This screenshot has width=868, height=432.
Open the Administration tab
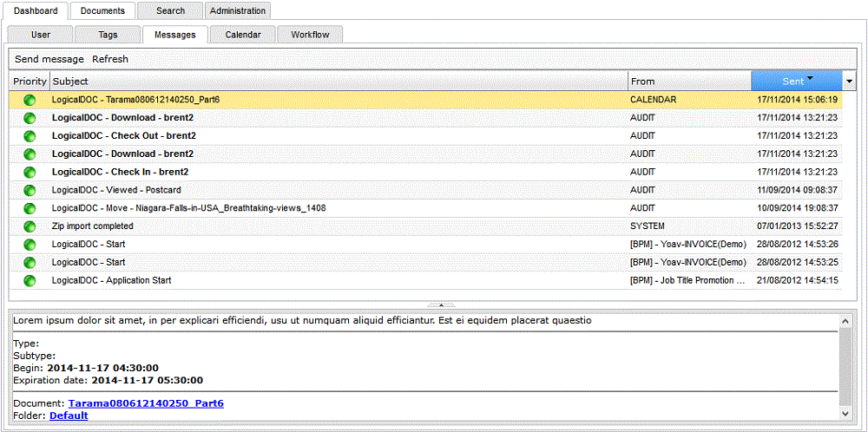tap(238, 10)
